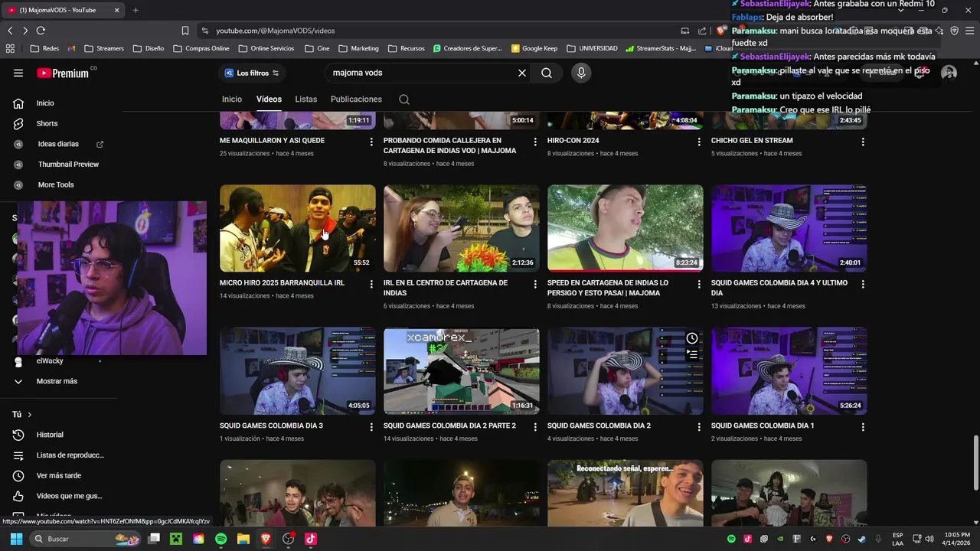Open options for SQUID GAMES COLOMBIA DIA 1

pos(863,427)
